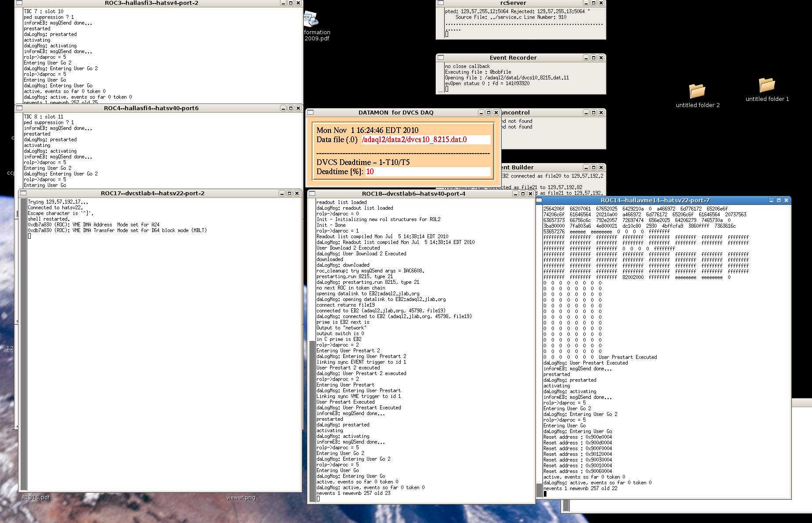Viewport: 812px width, 523px height.
Task: Click the Data file path field in DATAMON
Action: click(425, 140)
